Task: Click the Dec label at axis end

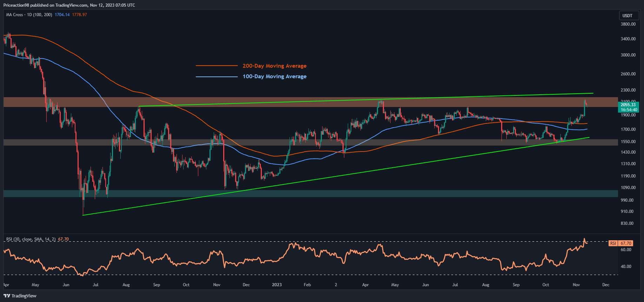Action: [605, 285]
